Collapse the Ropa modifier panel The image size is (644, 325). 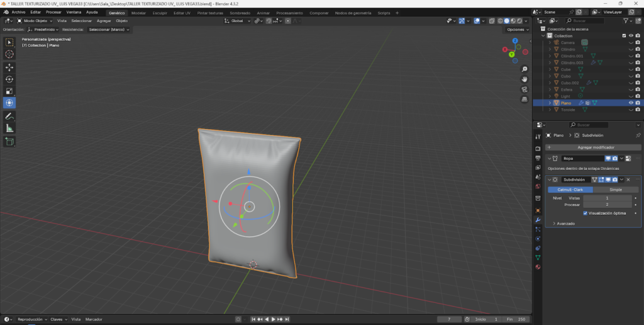(550, 158)
